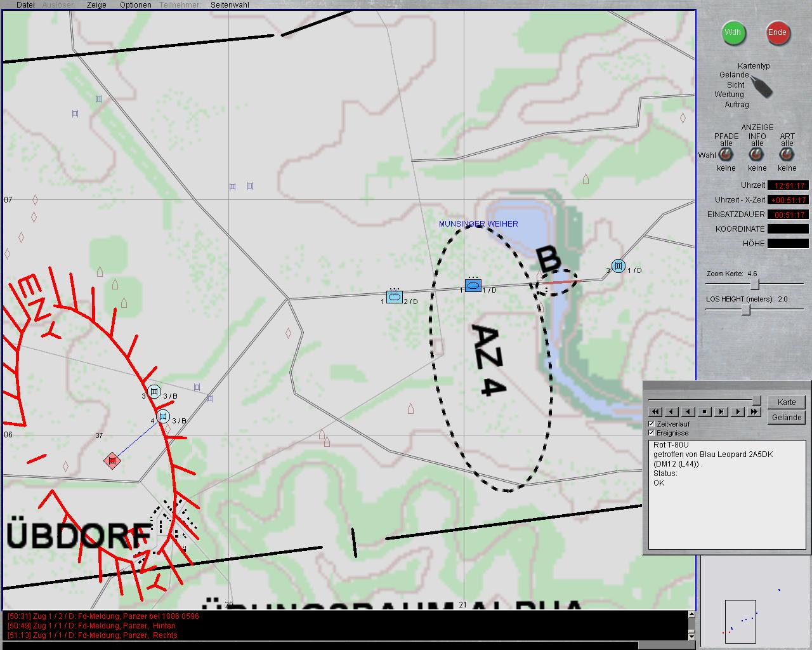This screenshot has height=650, width=812.
Task: Select blue tank unit 1 / D
Action: click(473, 286)
